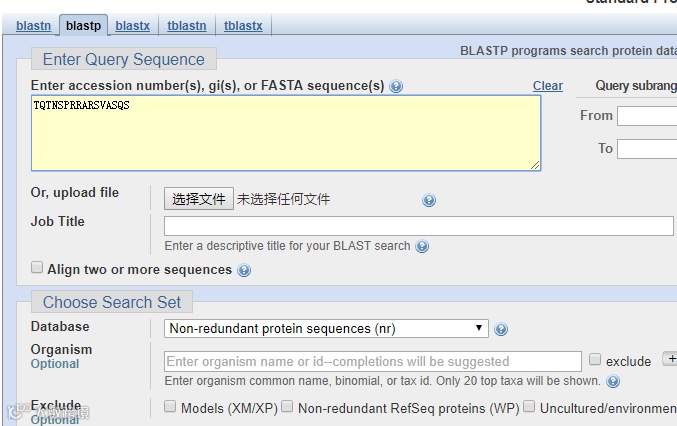The width and height of the screenshot is (677, 426).
Task: Click help icon beside Align two sequences
Action: (x=244, y=270)
